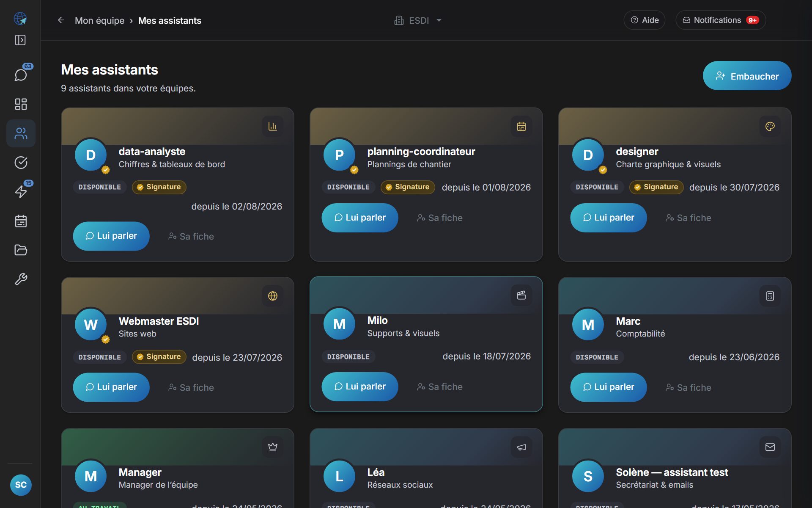812x508 pixels.
Task: Talk to planning-coordinateur via Lui parler
Action: tap(360, 218)
